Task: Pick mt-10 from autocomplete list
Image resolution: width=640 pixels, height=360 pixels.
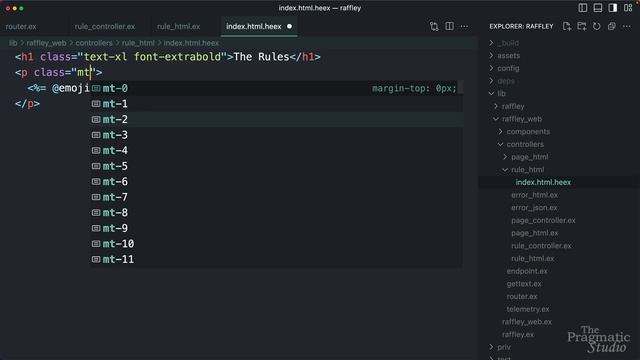Action: tap(276, 244)
